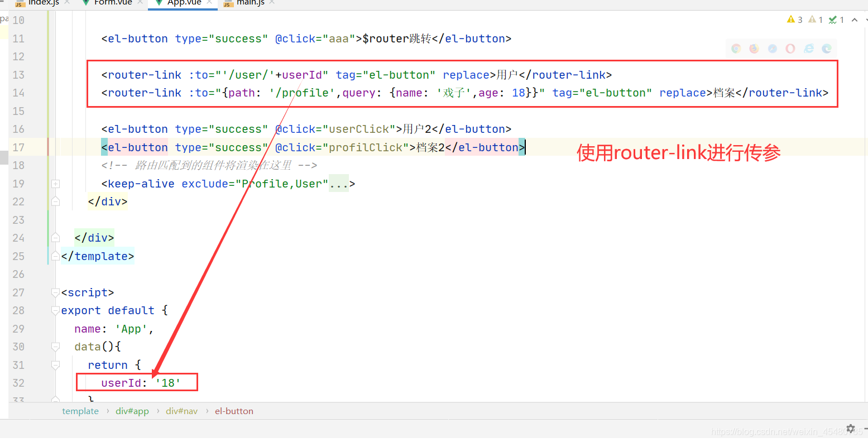Click the settings gear icon at bottom right
Image resolution: width=868 pixels, height=442 pixels.
pos(851,429)
